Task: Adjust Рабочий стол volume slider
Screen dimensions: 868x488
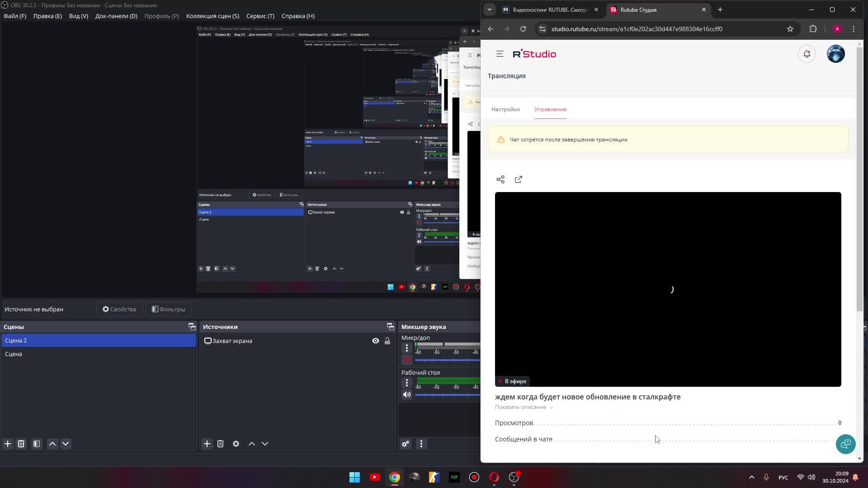Action: click(448, 395)
